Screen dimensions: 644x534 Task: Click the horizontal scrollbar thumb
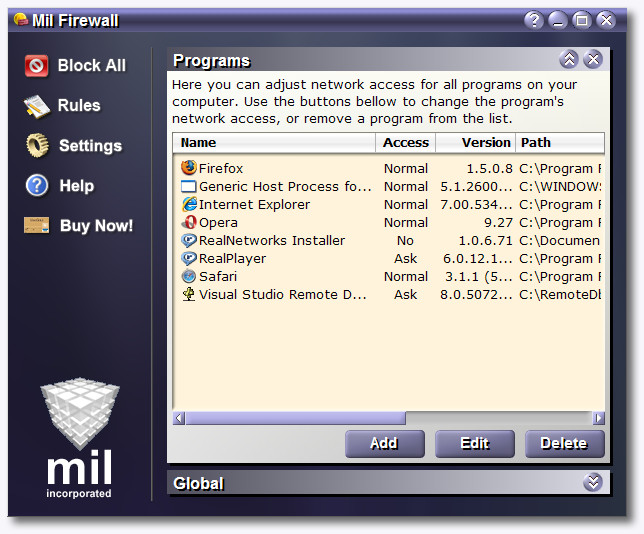point(296,418)
